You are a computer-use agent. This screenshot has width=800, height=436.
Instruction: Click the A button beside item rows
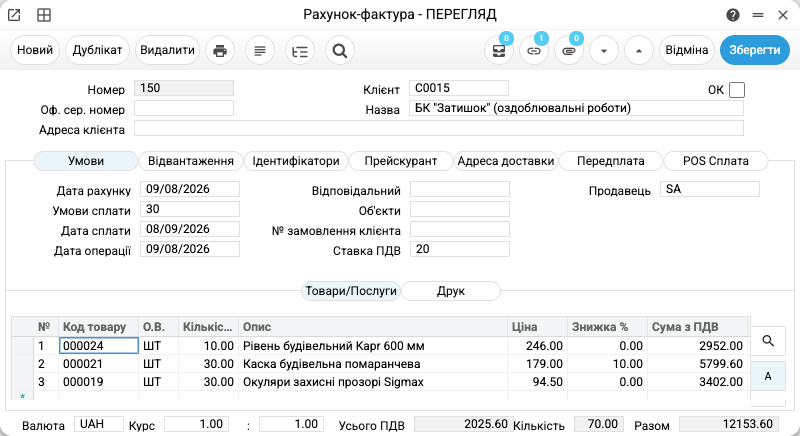click(x=768, y=376)
